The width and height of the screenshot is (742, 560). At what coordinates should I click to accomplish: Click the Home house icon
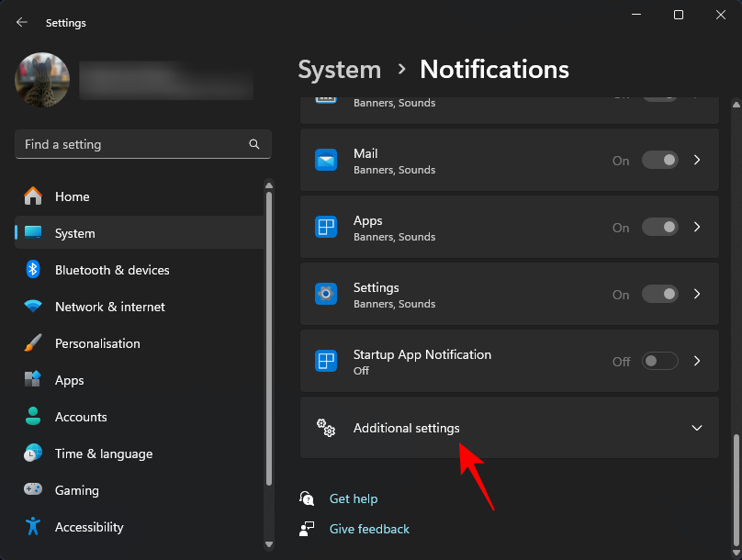point(33,196)
